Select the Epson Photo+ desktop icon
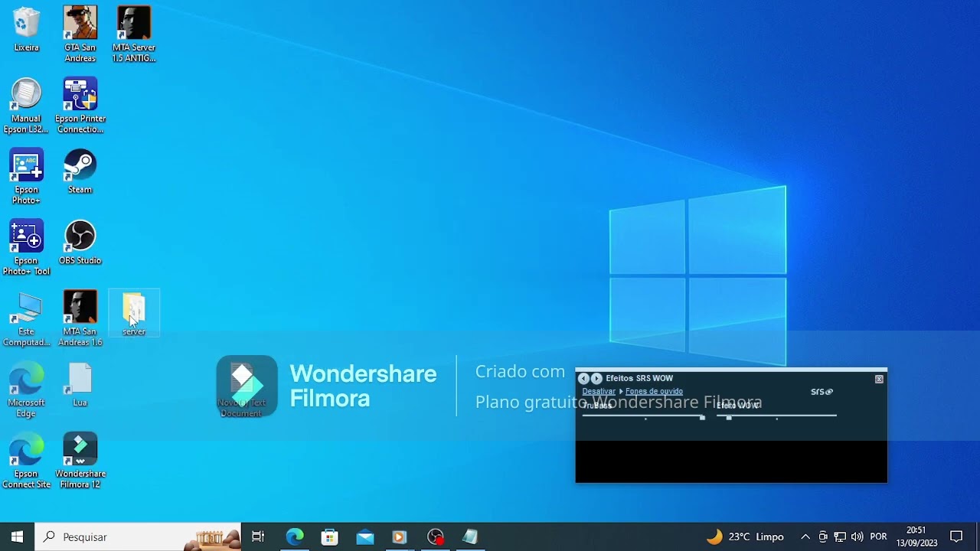The height and width of the screenshot is (551, 980). (26, 177)
